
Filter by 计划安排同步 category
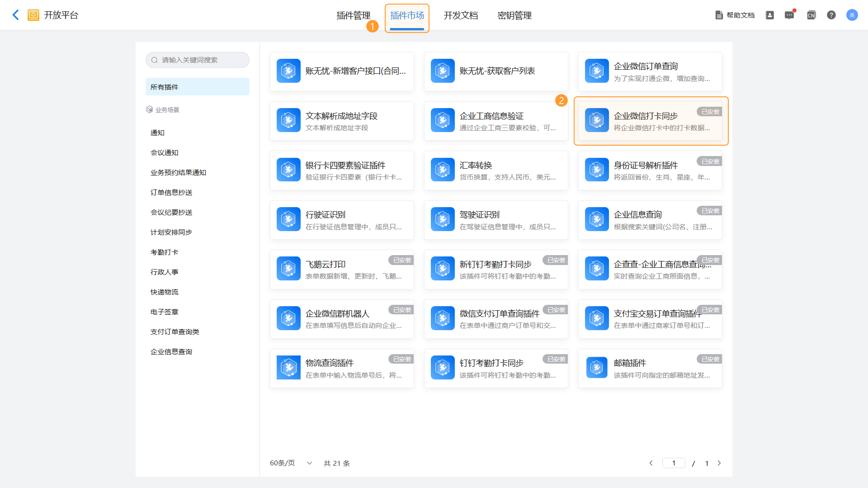click(x=171, y=232)
